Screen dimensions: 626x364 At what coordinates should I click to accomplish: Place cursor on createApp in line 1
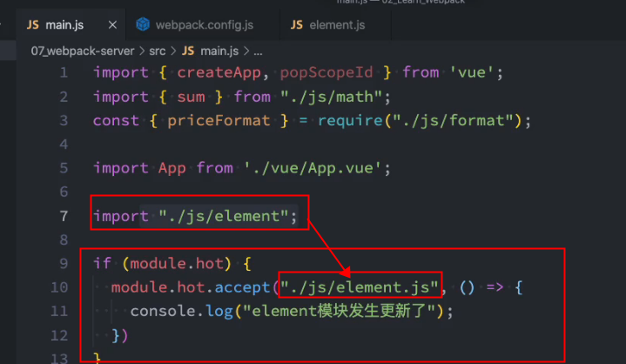tap(219, 72)
